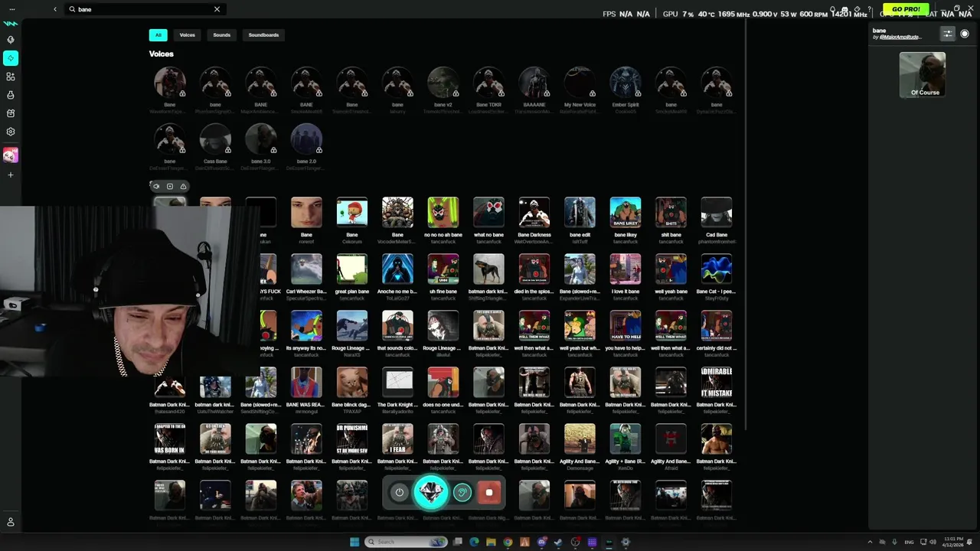Open the settings gear in sidebar
This screenshot has width=980, height=551.
(11, 132)
